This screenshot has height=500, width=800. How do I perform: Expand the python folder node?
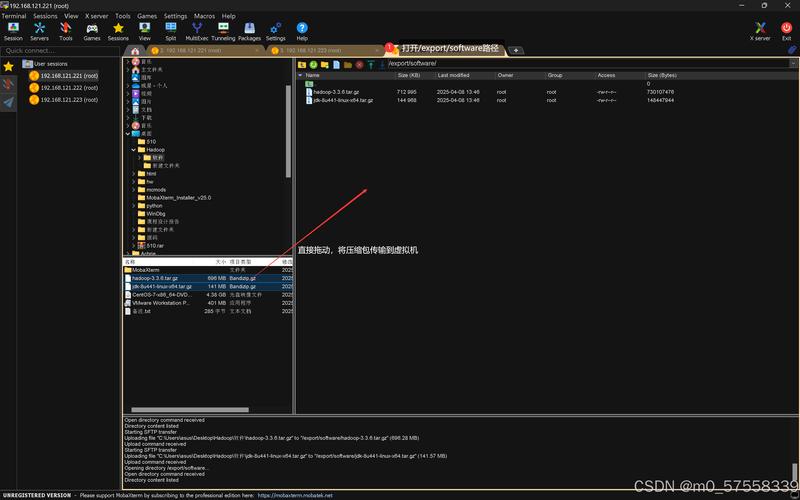click(x=134, y=206)
